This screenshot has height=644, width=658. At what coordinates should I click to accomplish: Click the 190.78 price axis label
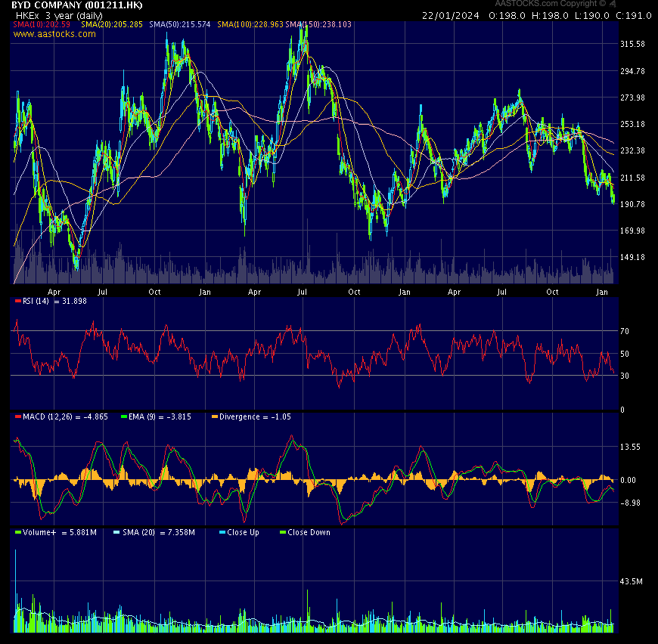point(632,204)
